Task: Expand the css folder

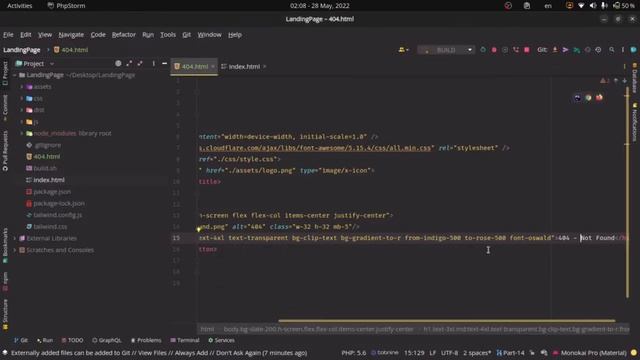Action: 22,98
